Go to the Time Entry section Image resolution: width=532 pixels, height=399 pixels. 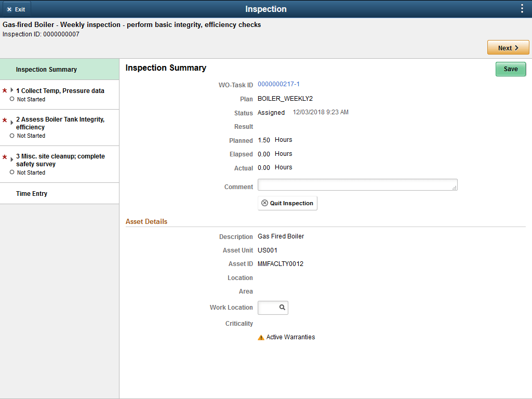59,193
